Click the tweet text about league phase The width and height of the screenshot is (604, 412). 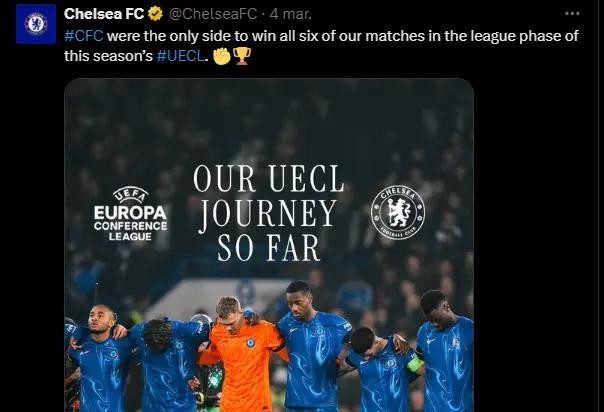pos(321,46)
